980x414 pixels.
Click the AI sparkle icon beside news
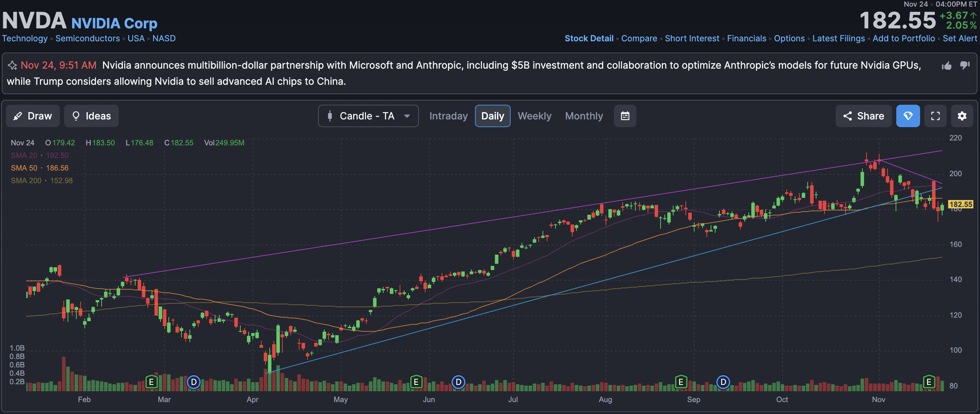pos(12,65)
